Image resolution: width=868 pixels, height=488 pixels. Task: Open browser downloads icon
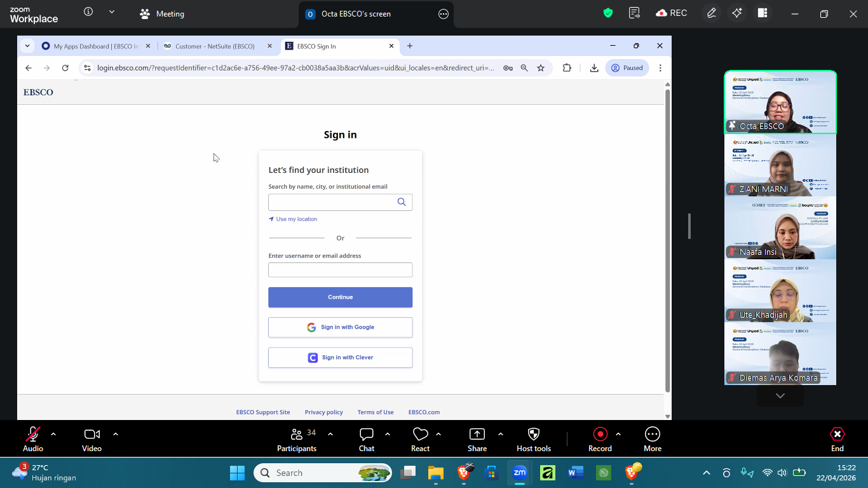click(594, 68)
